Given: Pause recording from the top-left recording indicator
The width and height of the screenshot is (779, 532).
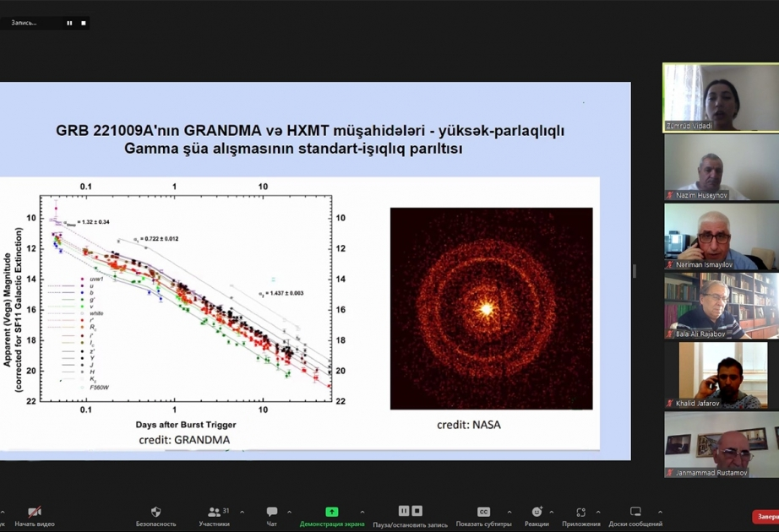Looking at the screenshot, I should (x=69, y=23).
